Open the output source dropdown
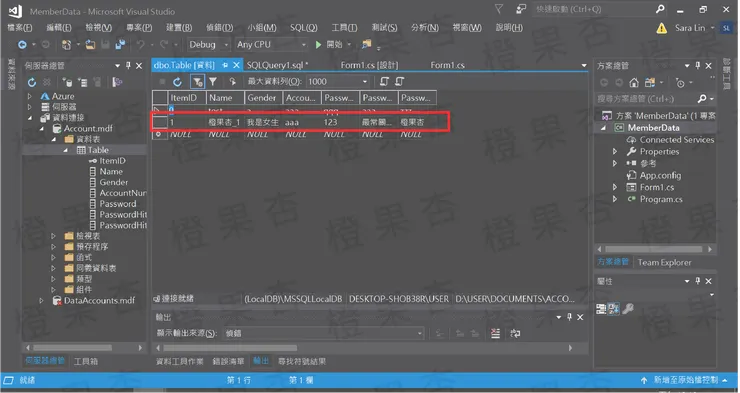Image resolution: width=740 pixels, height=393 pixels. tap(323, 333)
